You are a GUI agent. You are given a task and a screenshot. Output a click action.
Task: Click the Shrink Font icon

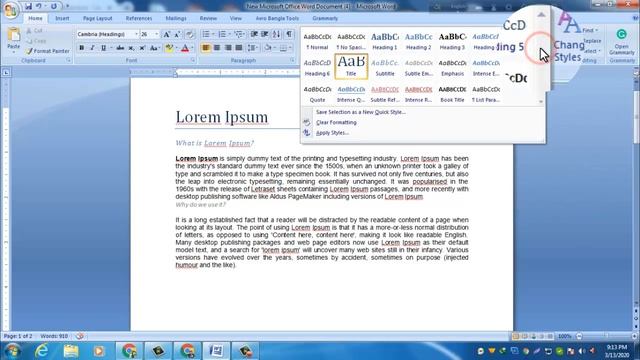click(x=177, y=34)
